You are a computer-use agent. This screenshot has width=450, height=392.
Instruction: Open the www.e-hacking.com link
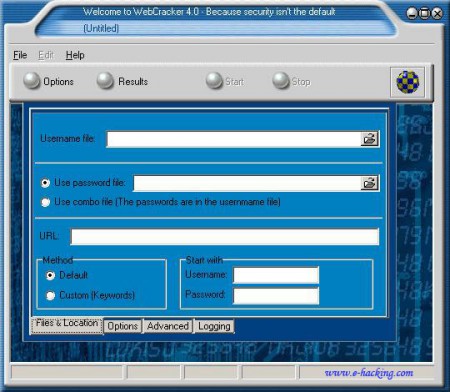coord(369,373)
